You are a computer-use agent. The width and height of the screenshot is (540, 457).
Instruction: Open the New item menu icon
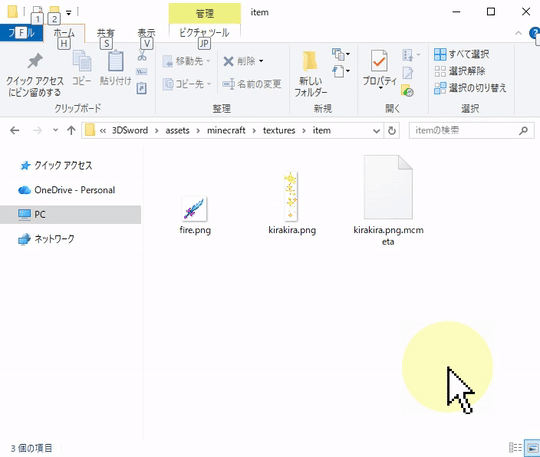[340, 54]
